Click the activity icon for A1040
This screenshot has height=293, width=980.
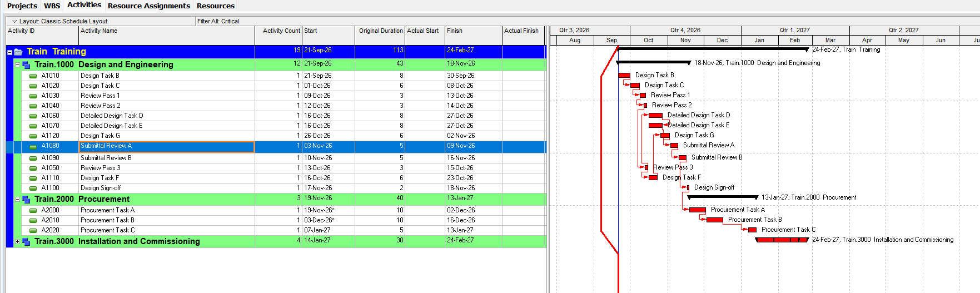tap(33, 106)
